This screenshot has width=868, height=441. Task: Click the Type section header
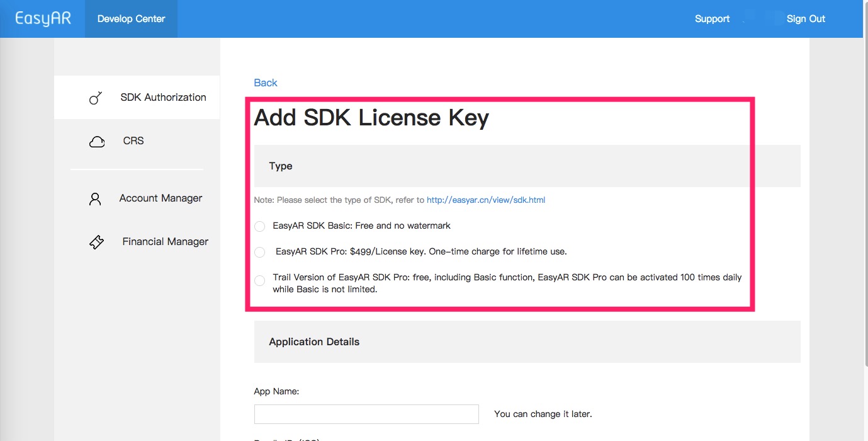[527, 166]
